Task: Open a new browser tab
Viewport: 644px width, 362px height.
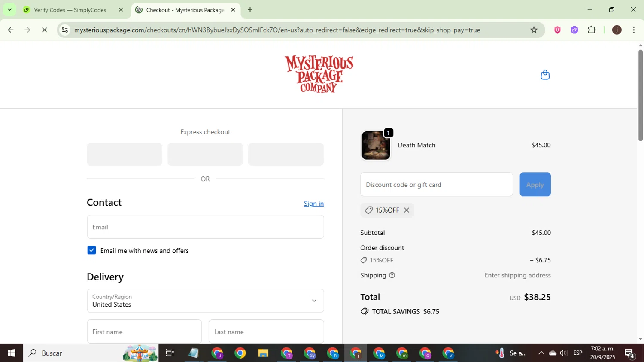Action: pos(250,9)
